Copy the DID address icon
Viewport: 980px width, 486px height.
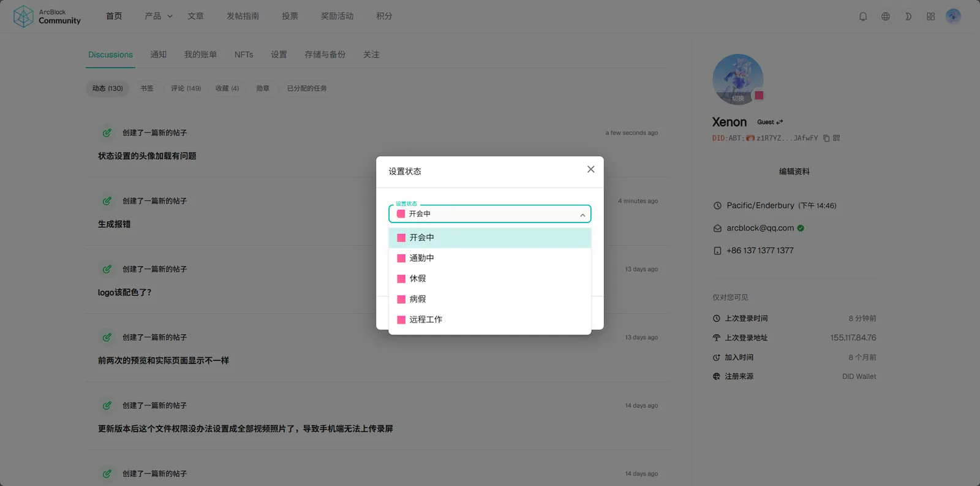(x=826, y=139)
